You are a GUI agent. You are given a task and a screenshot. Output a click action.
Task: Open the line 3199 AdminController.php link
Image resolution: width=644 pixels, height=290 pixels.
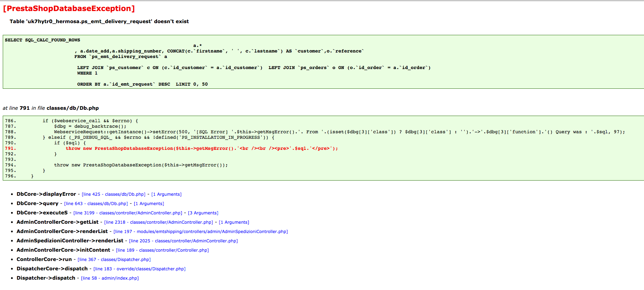[x=128, y=213]
